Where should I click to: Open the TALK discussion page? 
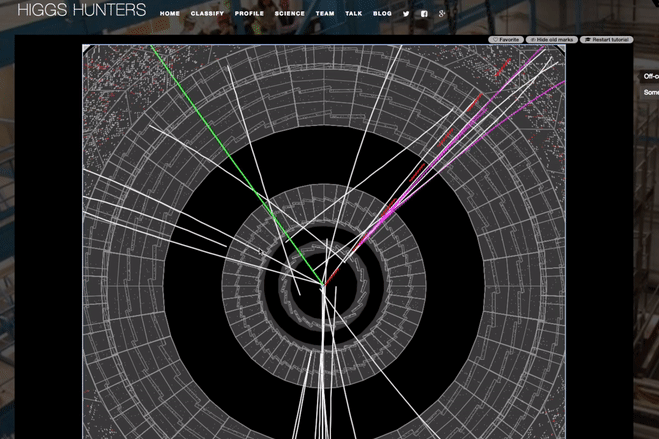353,13
